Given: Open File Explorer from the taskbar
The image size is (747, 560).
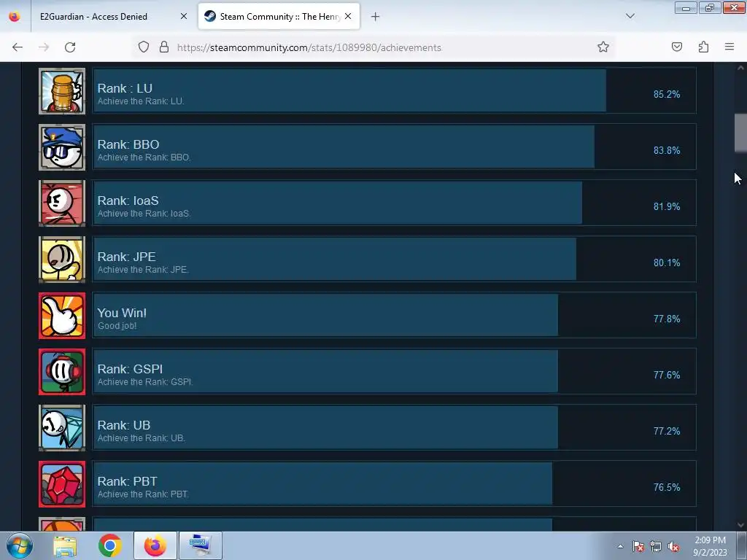Looking at the screenshot, I should (65, 545).
